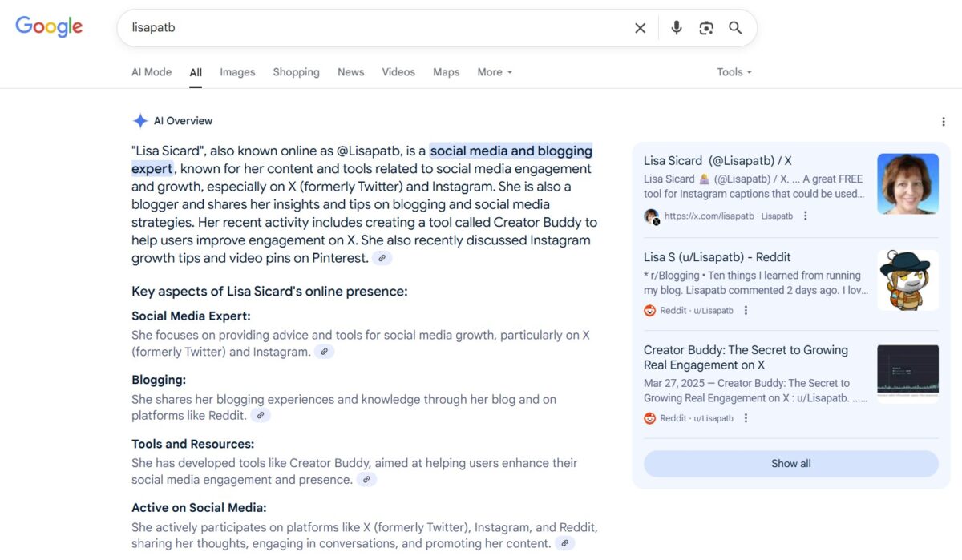The width and height of the screenshot is (962, 560).
Task: Open source link chip under Social Media Expert
Action: click(x=325, y=352)
